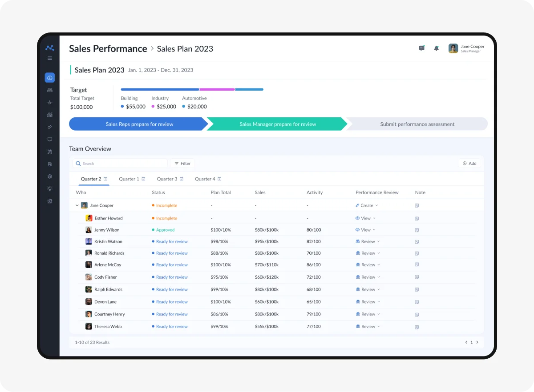The height and width of the screenshot is (392, 534).
Task: Open note icon for Jenny Wilson
Action: (417, 230)
